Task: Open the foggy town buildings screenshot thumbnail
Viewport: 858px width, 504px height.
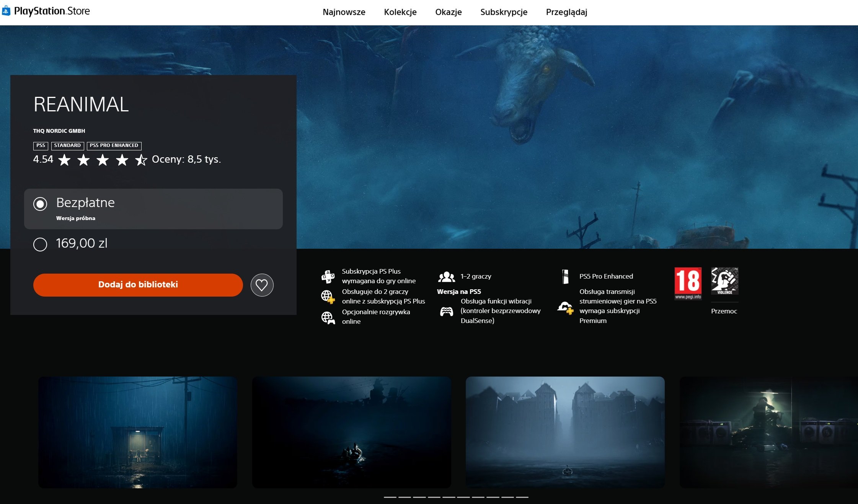Action: pyautogui.click(x=565, y=432)
